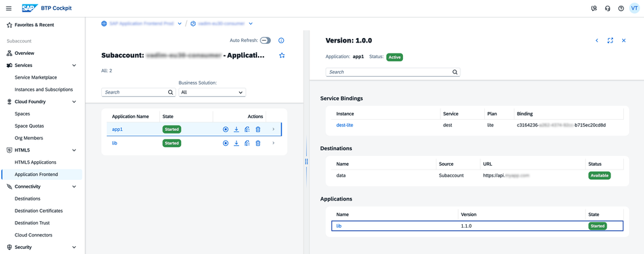Open the headset support icon

click(607, 8)
